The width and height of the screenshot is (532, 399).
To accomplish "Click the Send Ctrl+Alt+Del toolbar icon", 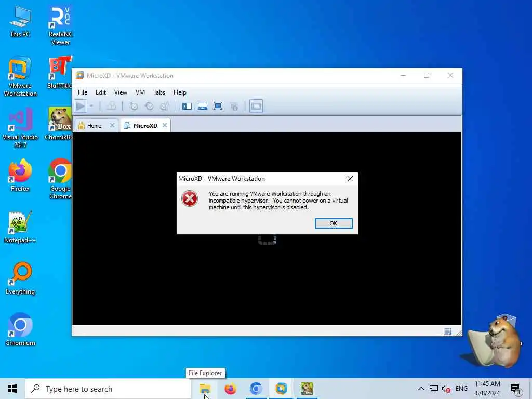I will tap(111, 106).
